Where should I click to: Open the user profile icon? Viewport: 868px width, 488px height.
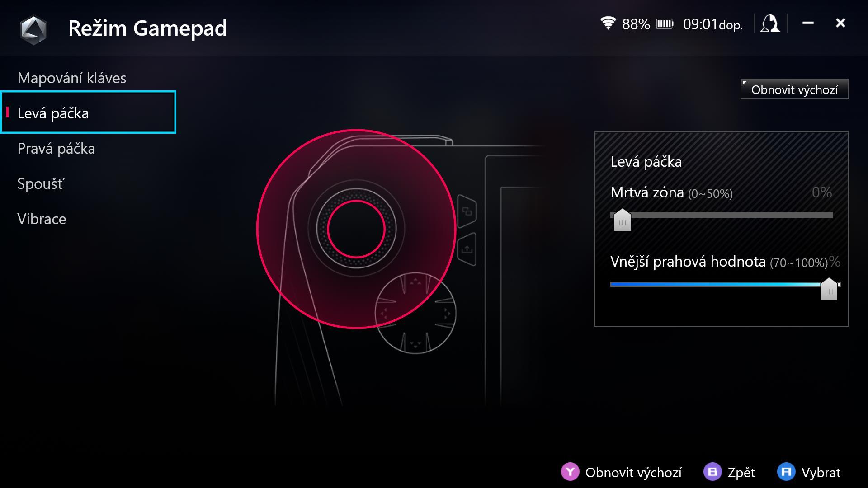pos(770,23)
